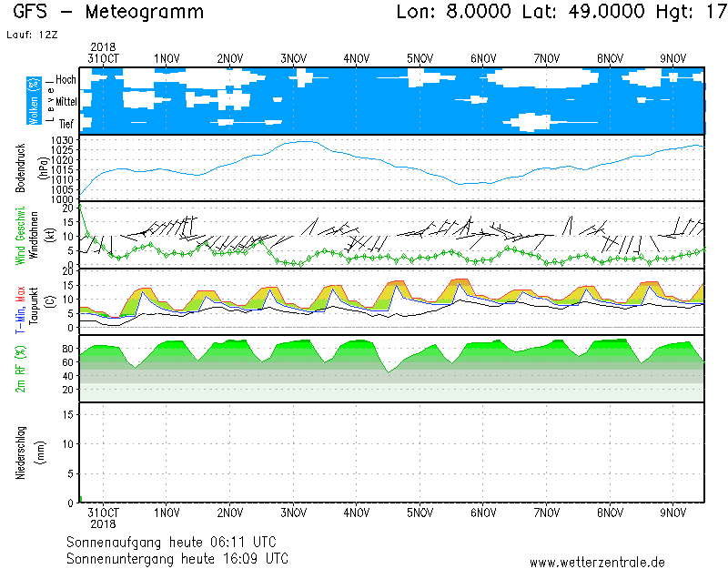Click the Sonnenuntergang heute 16:09 UTC text
Image resolution: width=728 pixels, height=569 pixels.
click(177, 557)
